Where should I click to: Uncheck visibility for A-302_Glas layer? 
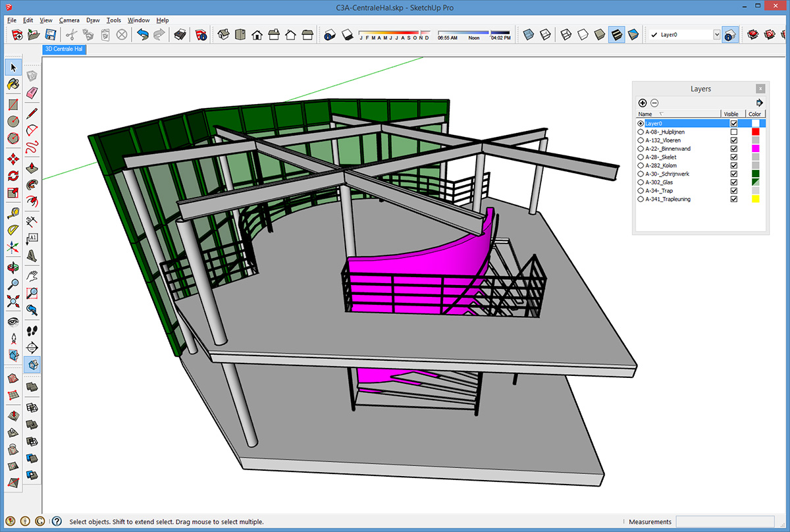734,182
